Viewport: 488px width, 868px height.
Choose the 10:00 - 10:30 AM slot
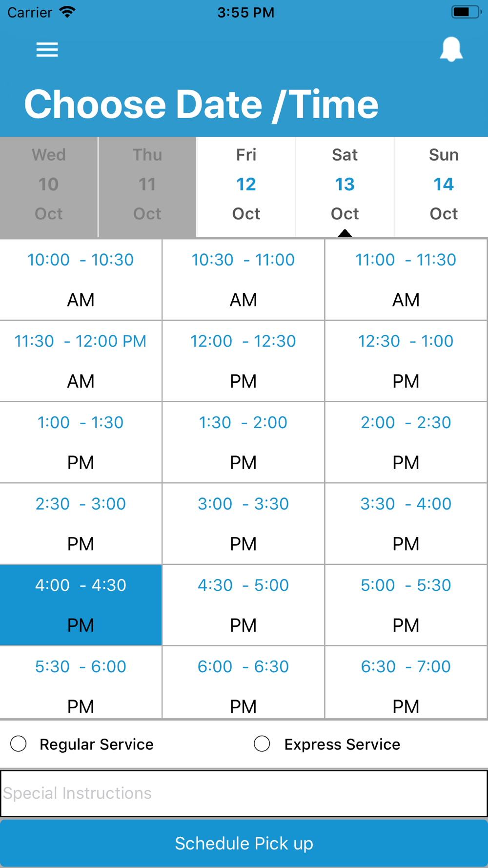pyautogui.click(x=81, y=280)
